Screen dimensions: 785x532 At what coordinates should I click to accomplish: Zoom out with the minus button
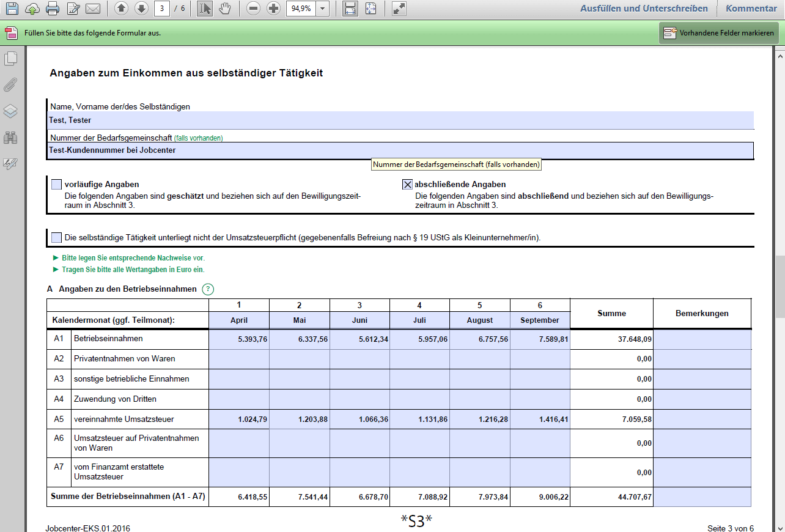[x=254, y=9]
